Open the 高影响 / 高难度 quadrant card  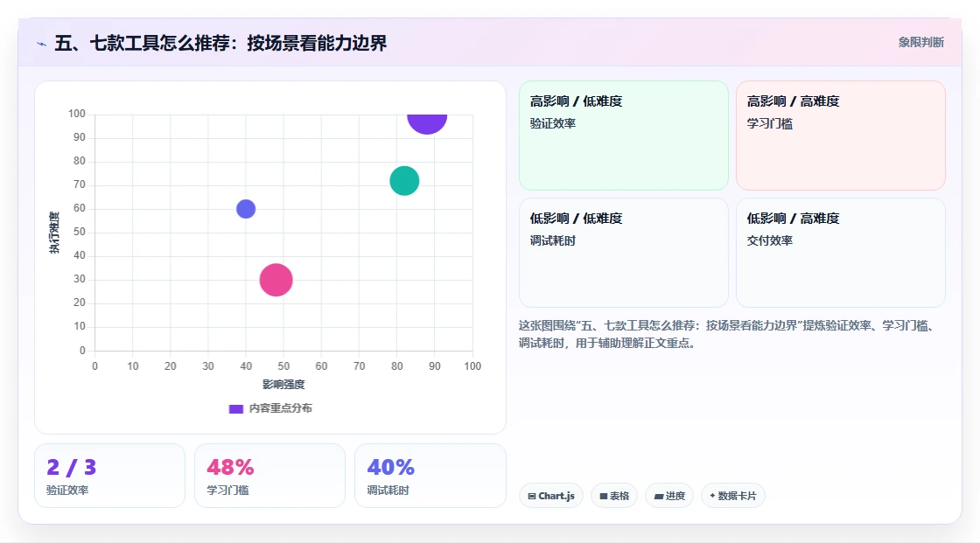(x=841, y=136)
